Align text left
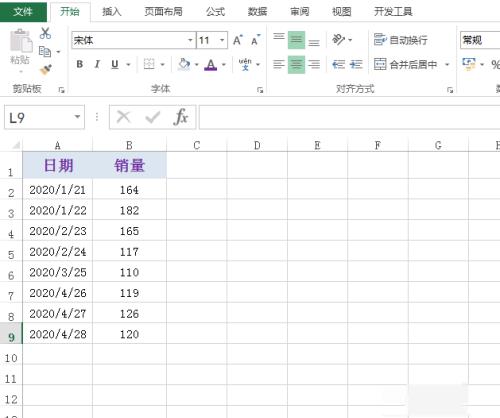The image size is (500, 418). click(x=279, y=64)
